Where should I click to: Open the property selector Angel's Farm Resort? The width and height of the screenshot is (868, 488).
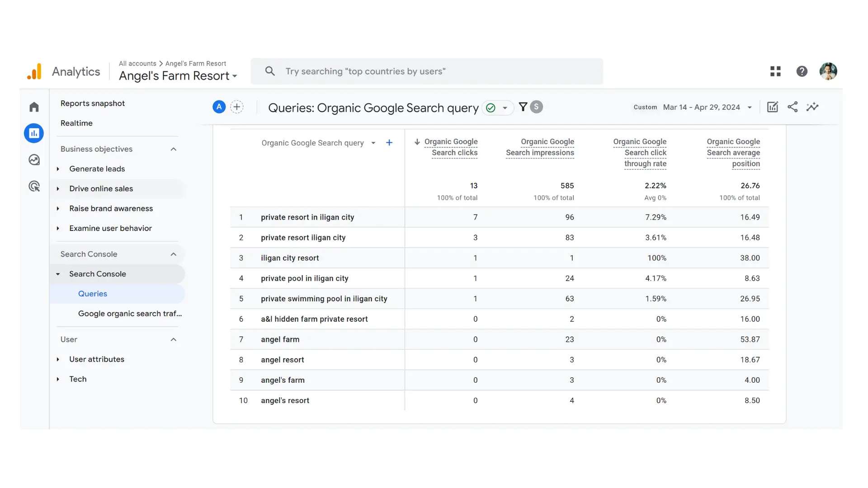pyautogui.click(x=178, y=76)
